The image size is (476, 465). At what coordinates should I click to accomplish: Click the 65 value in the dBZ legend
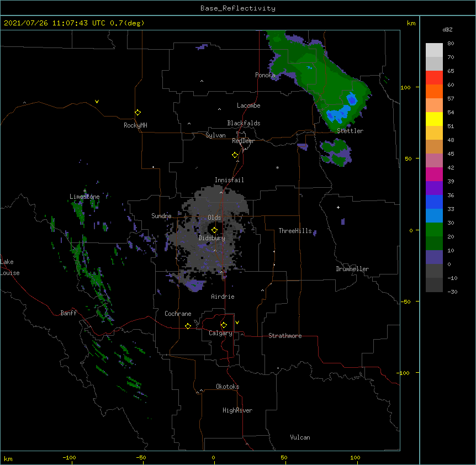451,71
